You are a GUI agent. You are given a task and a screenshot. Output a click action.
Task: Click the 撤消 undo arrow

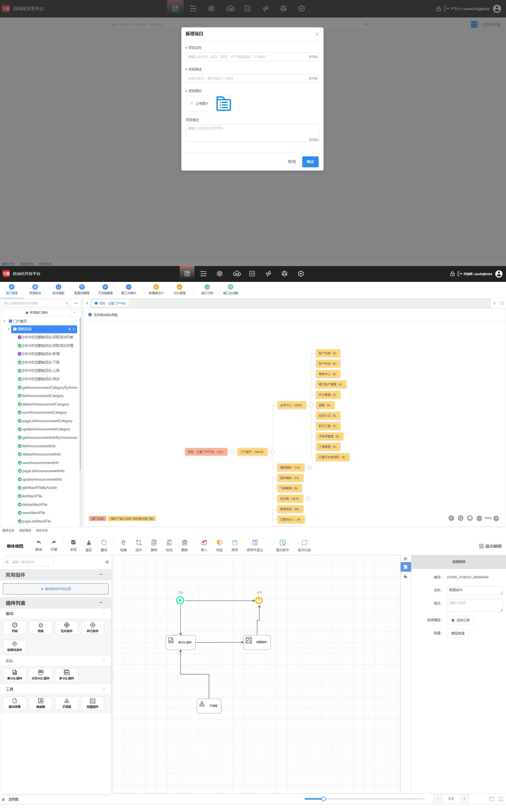pyautogui.click(x=39, y=542)
